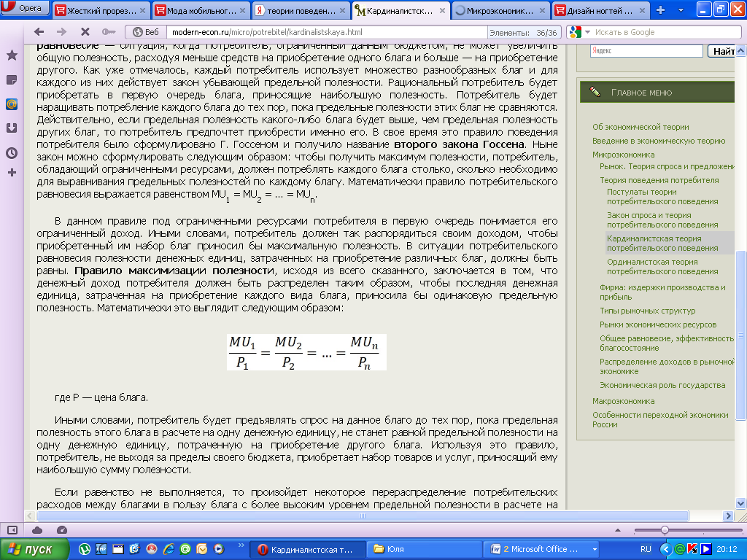Open Введение в экономическую теорию link
Screen dimensions: 747x560
[x=659, y=141]
